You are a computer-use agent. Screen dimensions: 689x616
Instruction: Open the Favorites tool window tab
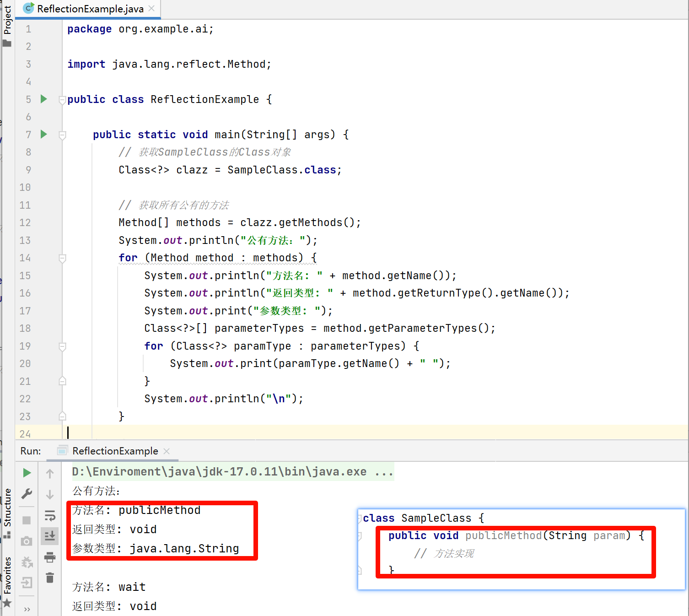7,575
